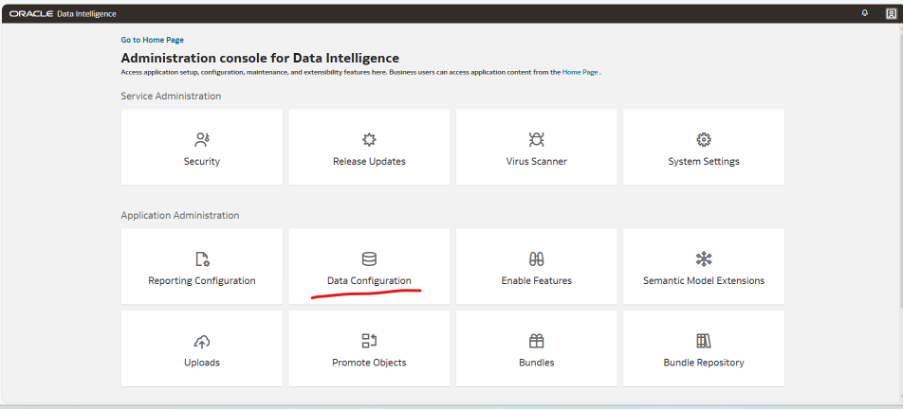Click the Enable Features icon
The height and width of the screenshot is (410, 904).
click(x=536, y=259)
